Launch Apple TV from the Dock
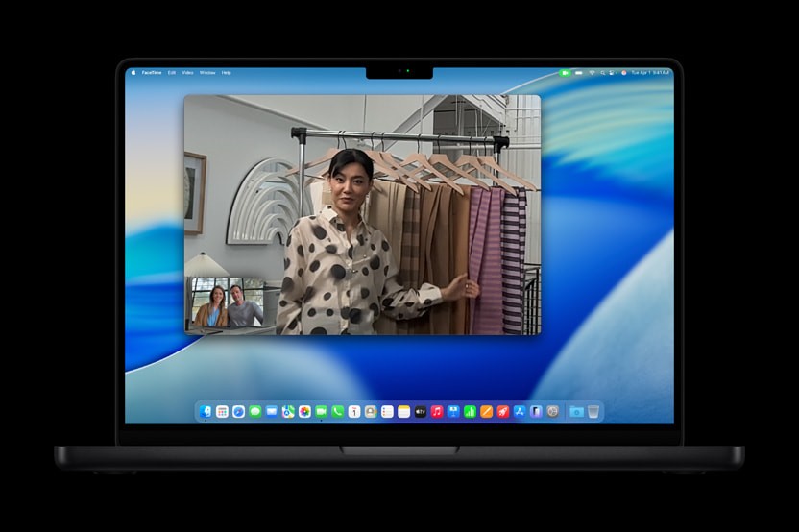Image resolution: width=799 pixels, height=532 pixels. tap(421, 412)
